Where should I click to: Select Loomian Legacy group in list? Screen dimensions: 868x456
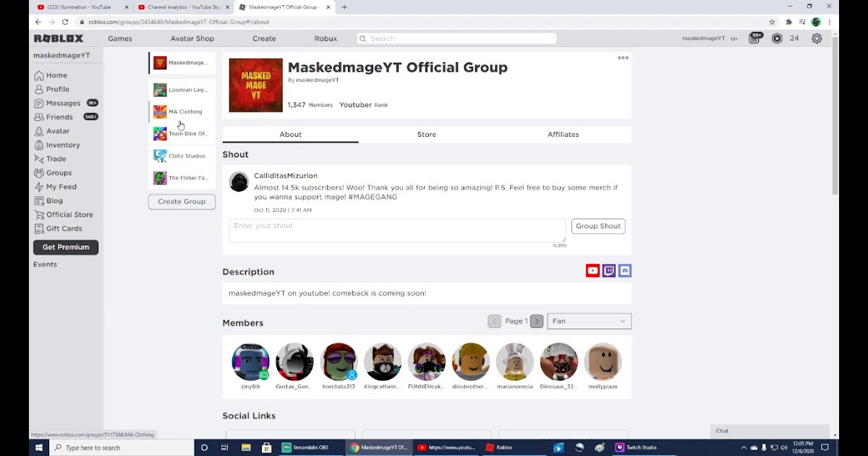tap(182, 90)
